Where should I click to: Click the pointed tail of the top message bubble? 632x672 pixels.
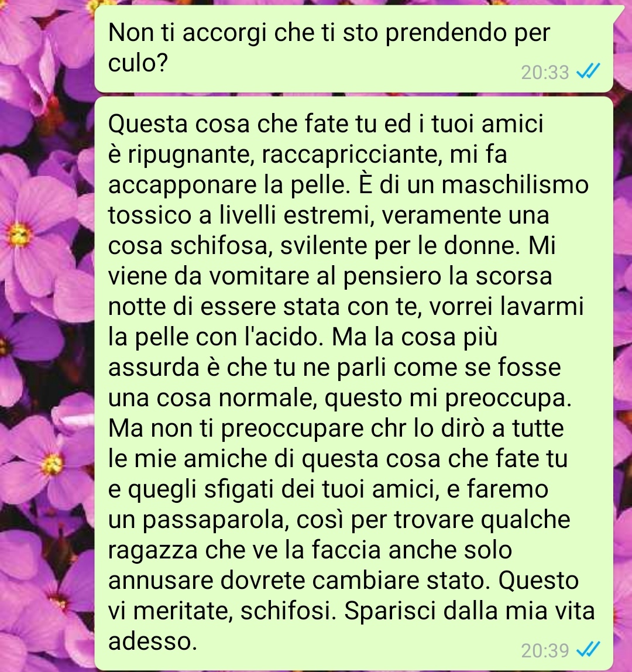click(x=619, y=13)
